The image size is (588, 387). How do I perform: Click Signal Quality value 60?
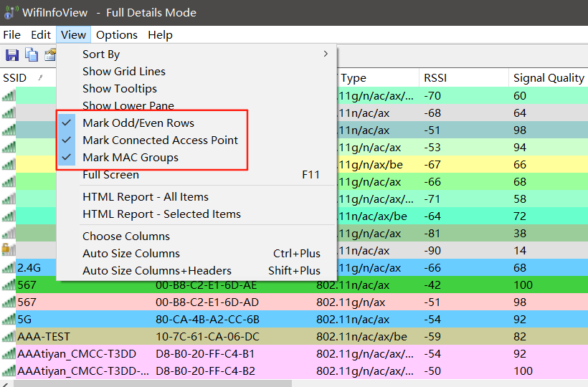point(520,95)
